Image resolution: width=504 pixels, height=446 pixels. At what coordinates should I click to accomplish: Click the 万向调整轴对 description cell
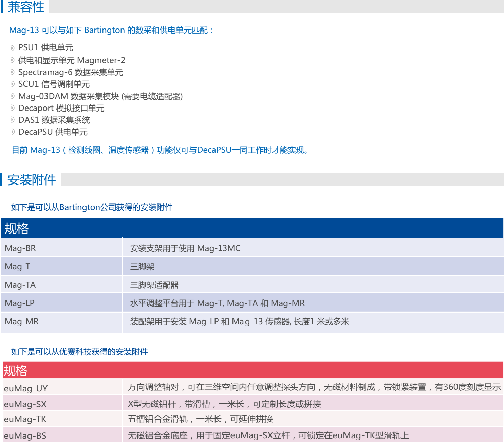pos(313,387)
